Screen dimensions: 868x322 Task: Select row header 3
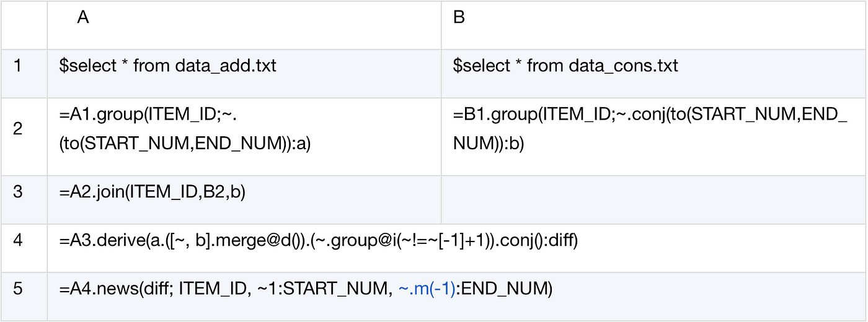[x=24, y=199]
